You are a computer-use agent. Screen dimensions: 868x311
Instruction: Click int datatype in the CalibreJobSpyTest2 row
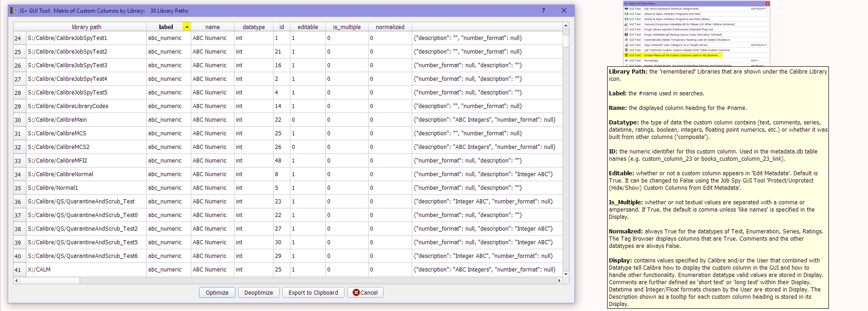(254, 52)
